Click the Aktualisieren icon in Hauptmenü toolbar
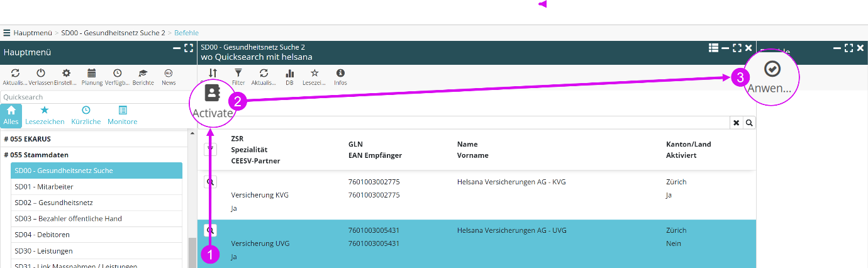 (16, 74)
